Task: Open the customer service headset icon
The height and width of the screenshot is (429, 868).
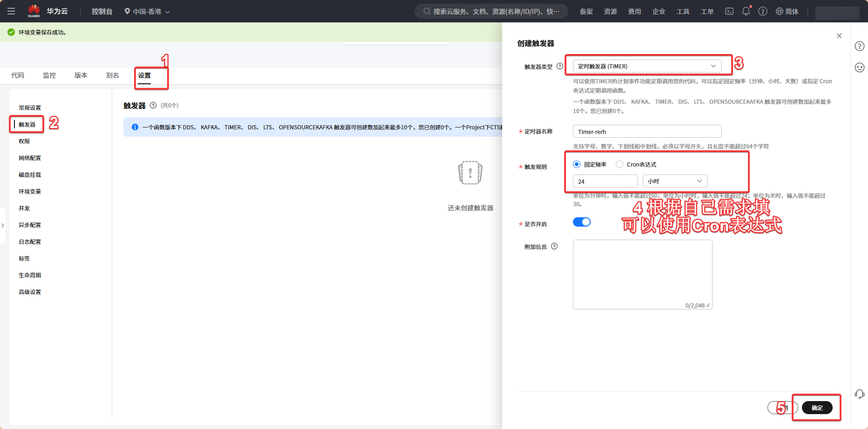Action: pos(859,394)
